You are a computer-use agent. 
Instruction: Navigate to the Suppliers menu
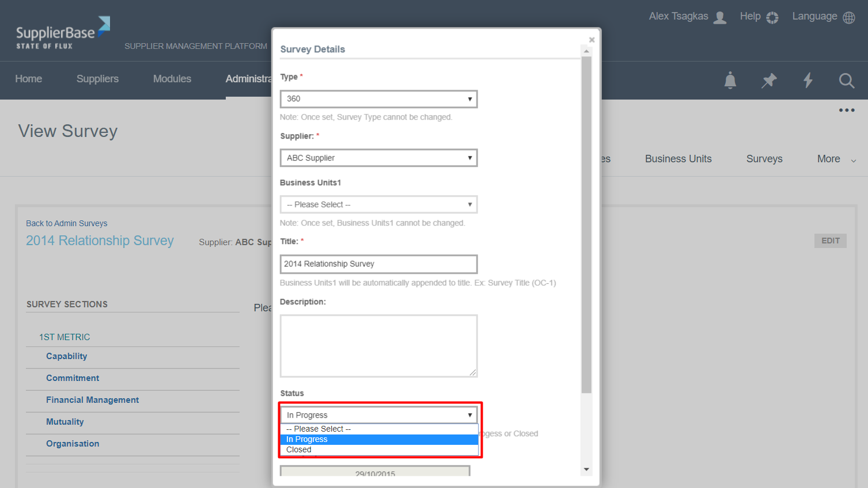(97, 79)
